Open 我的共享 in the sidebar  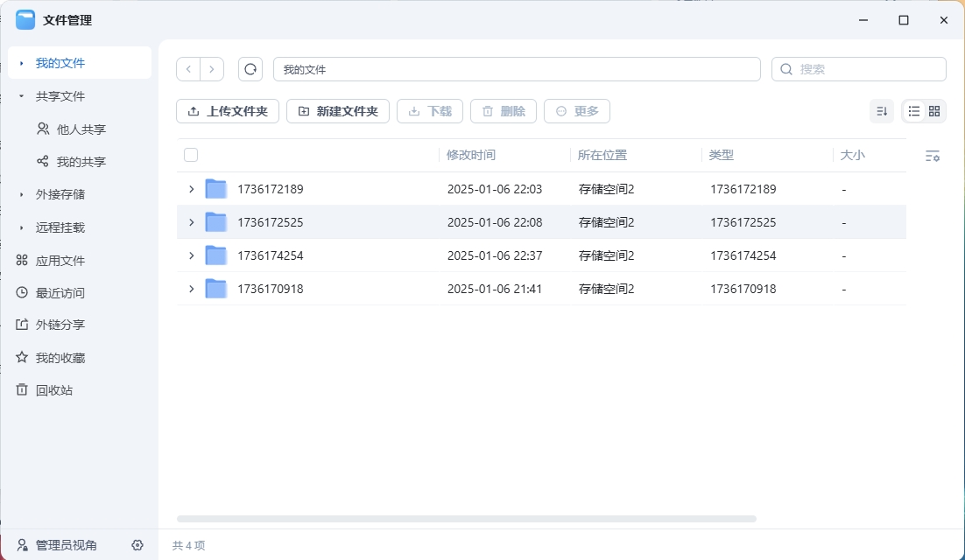[80, 162]
